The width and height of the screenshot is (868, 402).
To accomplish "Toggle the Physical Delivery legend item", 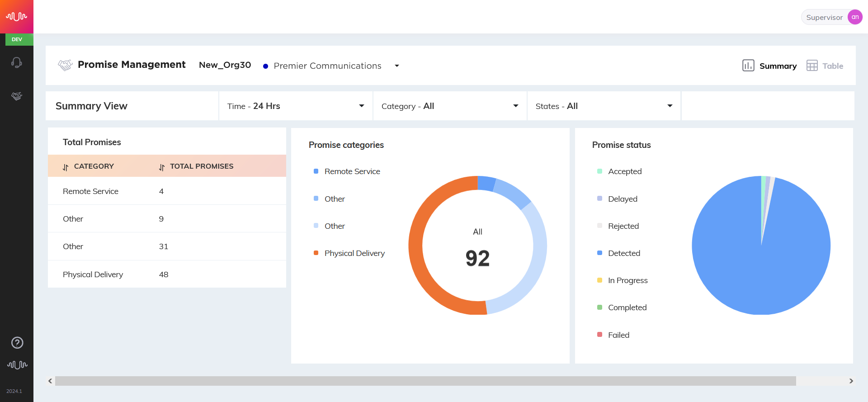I will (x=349, y=253).
